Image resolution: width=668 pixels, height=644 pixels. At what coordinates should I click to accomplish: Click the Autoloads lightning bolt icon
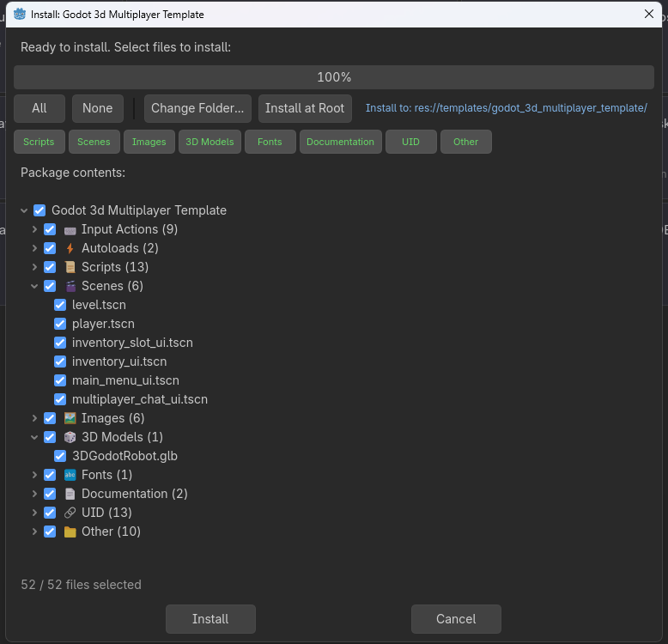[70, 248]
